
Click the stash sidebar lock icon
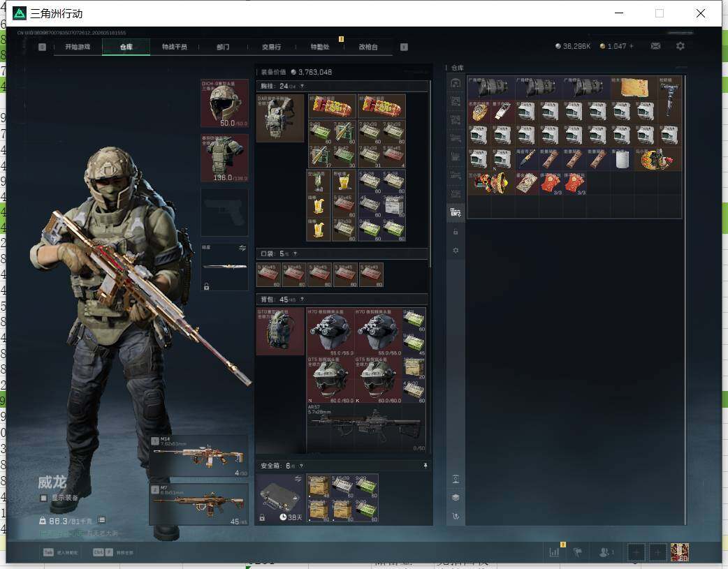(456, 232)
